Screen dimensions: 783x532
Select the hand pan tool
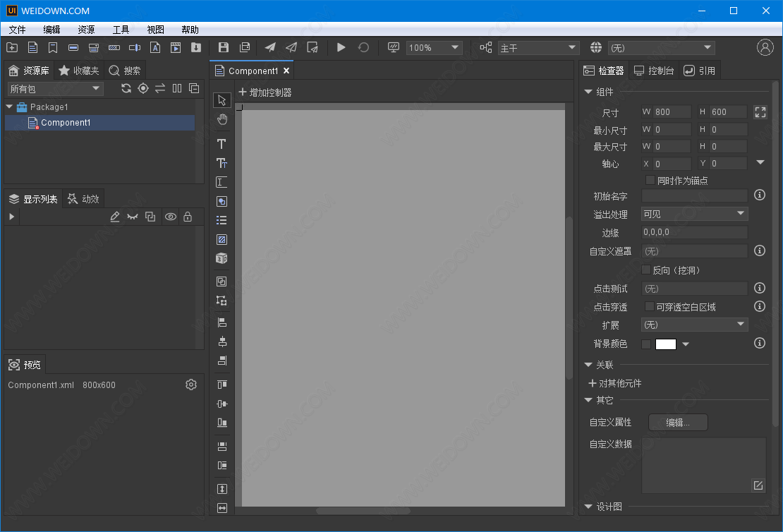click(222, 119)
